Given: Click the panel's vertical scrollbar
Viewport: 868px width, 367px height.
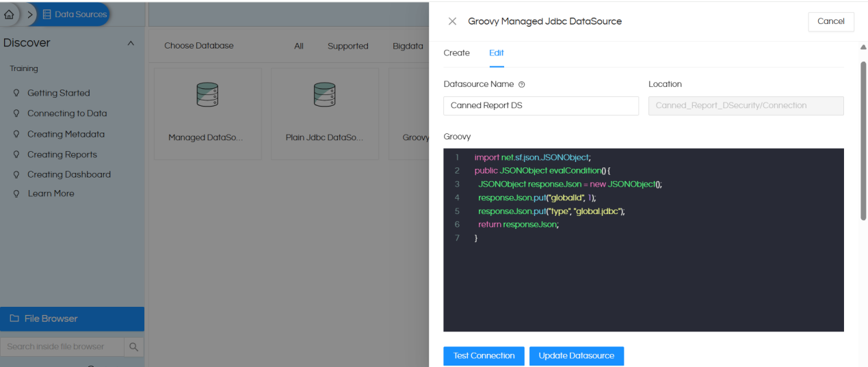Looking at the screenshot, I should 863,137.
